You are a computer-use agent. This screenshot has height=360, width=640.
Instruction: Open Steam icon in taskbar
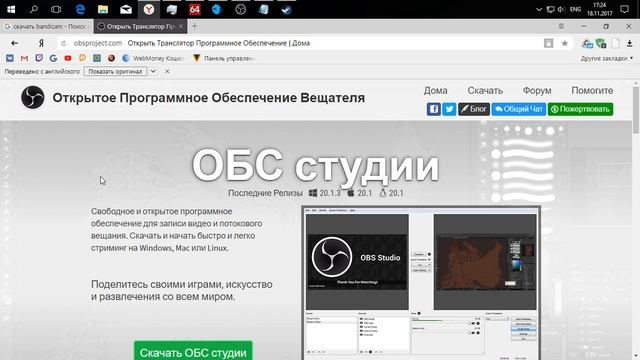click(x=287, y=9)
